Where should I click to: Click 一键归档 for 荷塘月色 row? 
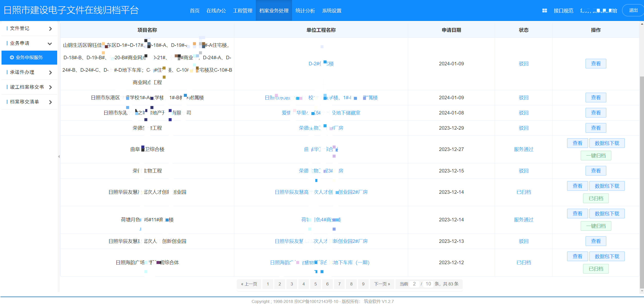pos(596,226)
